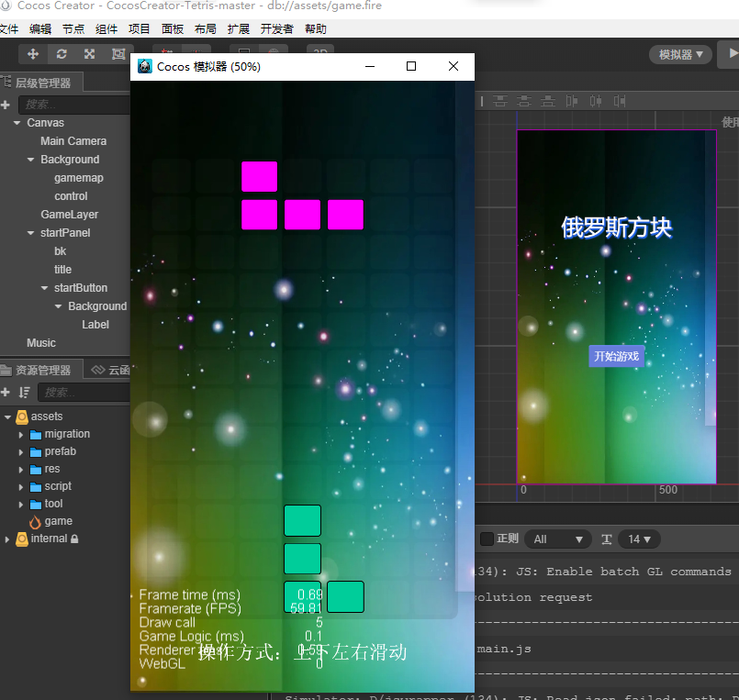739x700 pixels.
Task: Click the Cocos simulator window icon
Action: [145, 66]
